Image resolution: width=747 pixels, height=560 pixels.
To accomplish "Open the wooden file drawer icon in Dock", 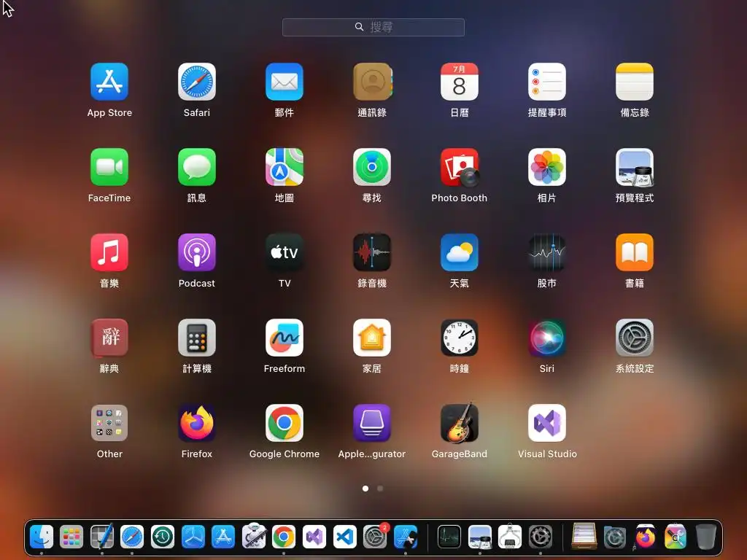I will point(584,537).
